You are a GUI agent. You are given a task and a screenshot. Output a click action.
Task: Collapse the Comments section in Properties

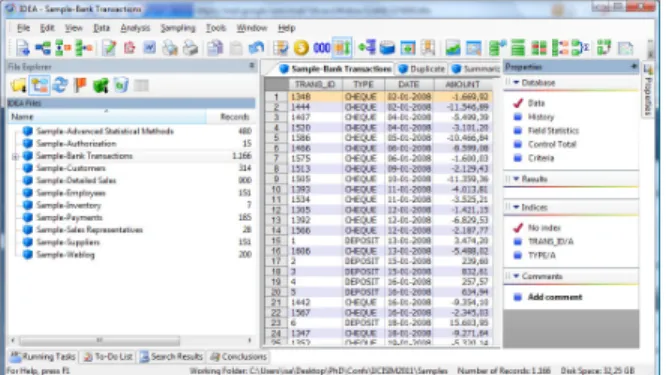[x=516, y=276]
